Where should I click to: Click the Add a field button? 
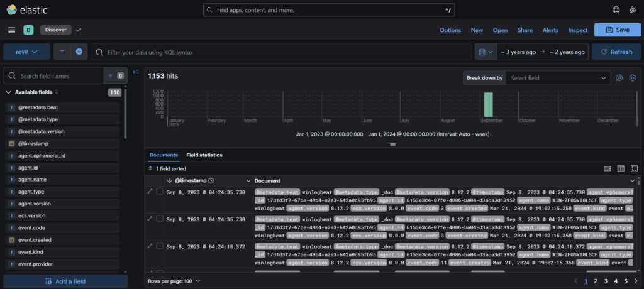coord(65,281)
